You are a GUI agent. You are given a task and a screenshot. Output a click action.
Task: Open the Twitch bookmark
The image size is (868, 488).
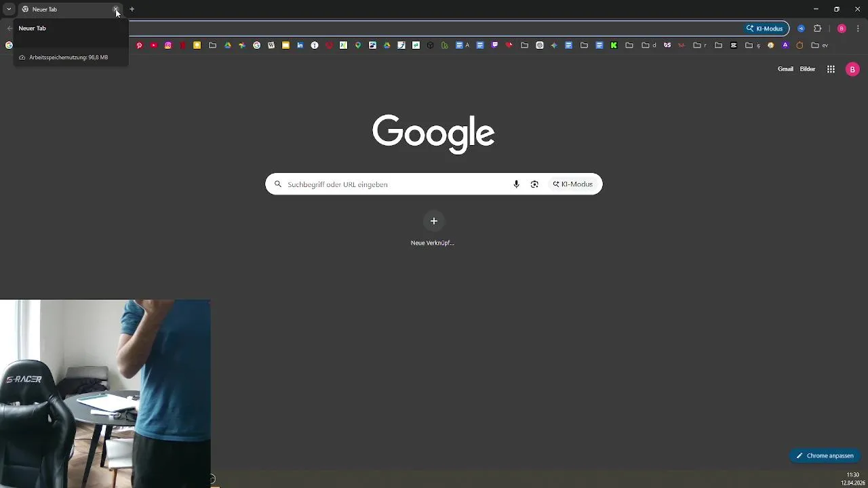tap(495, 45)
